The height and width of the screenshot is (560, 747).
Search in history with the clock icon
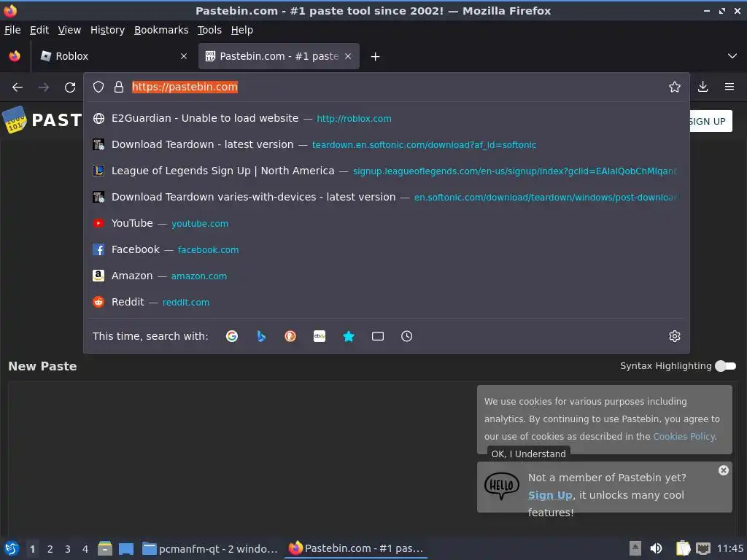[407, 336]
